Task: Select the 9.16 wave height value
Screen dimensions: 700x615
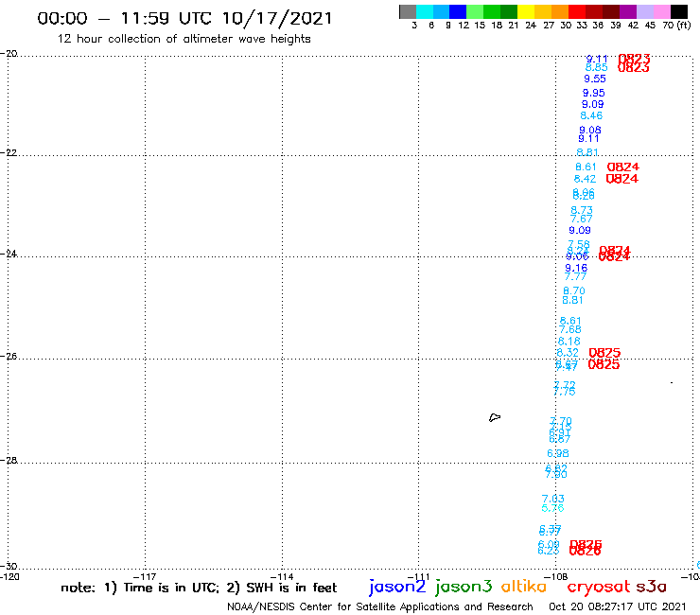Action: coord(576,268)
